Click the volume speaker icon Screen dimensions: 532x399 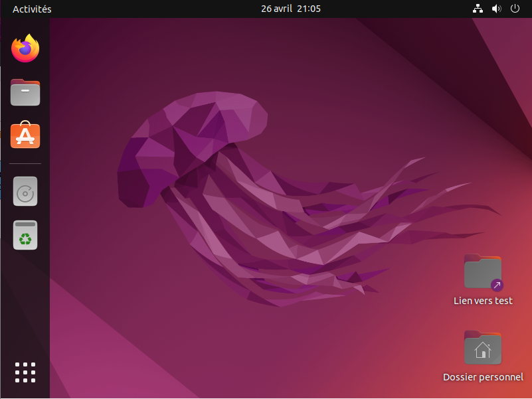point(496,9)
